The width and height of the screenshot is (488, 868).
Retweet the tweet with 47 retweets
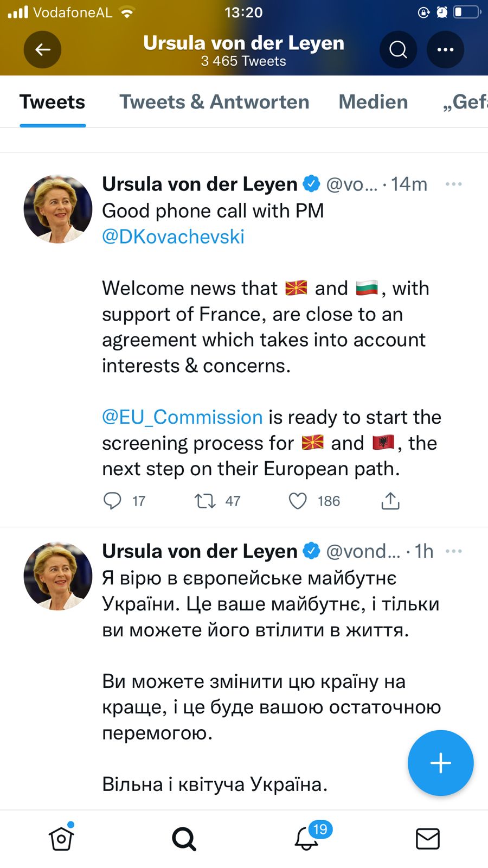point(206,501)
